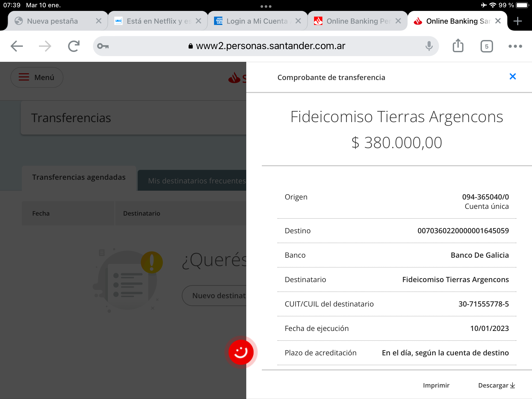
Task: Click the destinatario name in details row
Action: pos(455,280)
